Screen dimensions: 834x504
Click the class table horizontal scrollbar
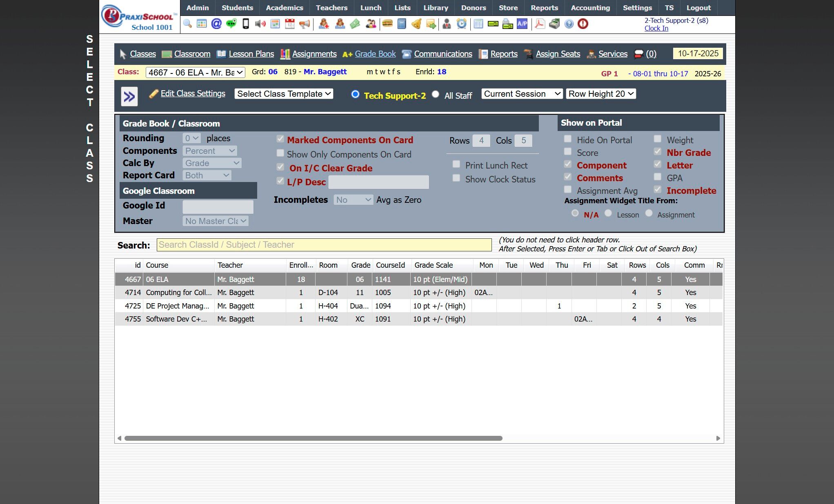(313, 438)
